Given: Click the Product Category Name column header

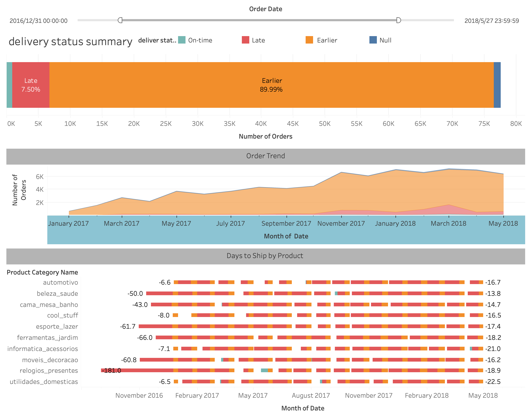Looking at the screenshot, I should (x=42, y=272).
